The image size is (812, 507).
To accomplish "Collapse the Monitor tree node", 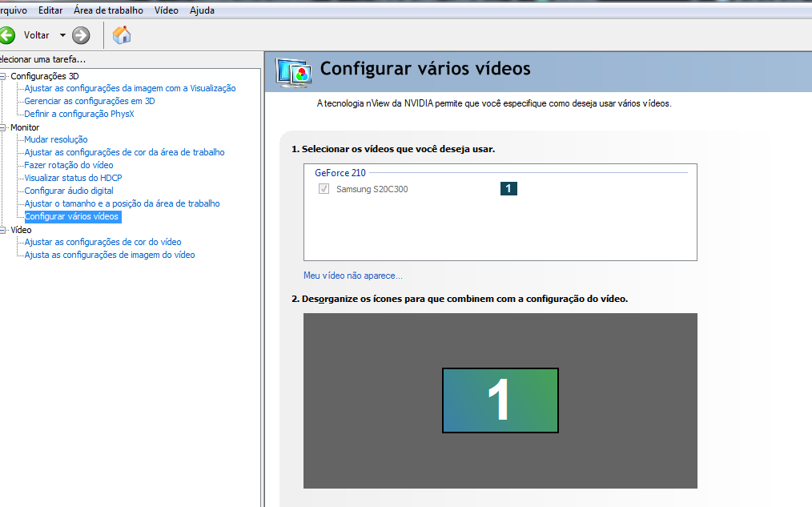I will (x=2, y=127).
